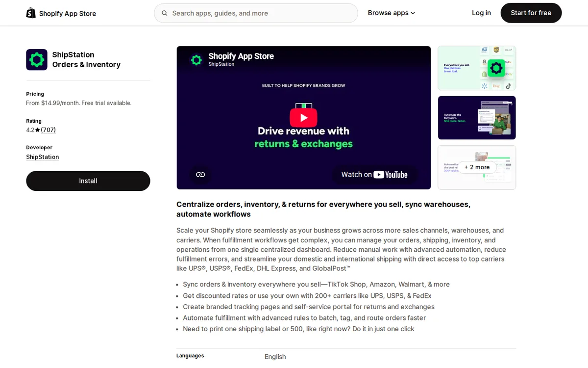Click the 'Centralize orders, inventory' heading
Screen dimensions: 588x368
pyautogui.click(x=323, y=209)
